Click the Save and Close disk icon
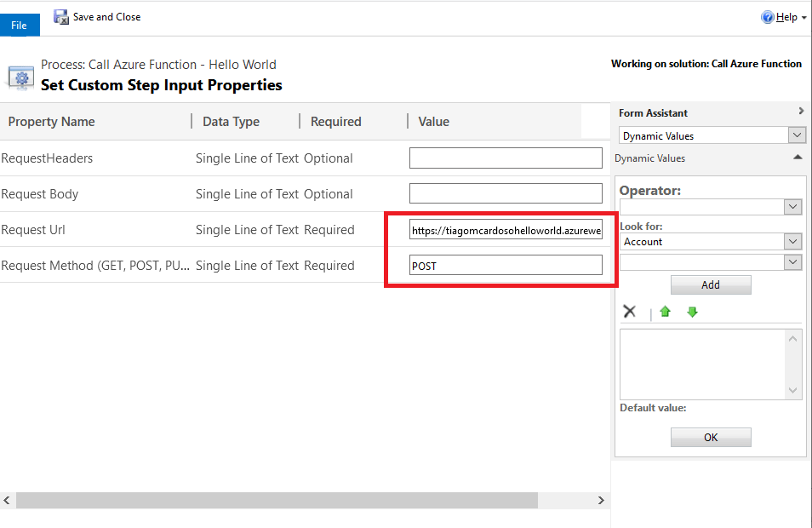The height and width of the screenshot is (528, 812). tap(61, 17)
